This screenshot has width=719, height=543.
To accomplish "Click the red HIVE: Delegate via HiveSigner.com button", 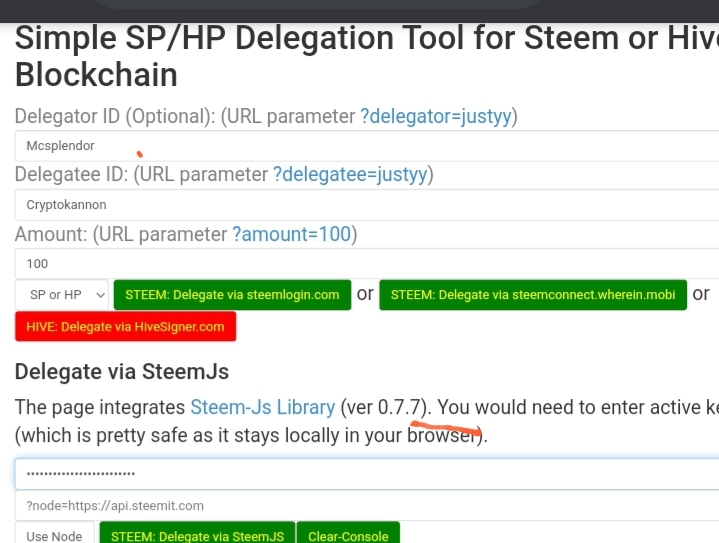I will pyautogui.click(x=125, y=327).
